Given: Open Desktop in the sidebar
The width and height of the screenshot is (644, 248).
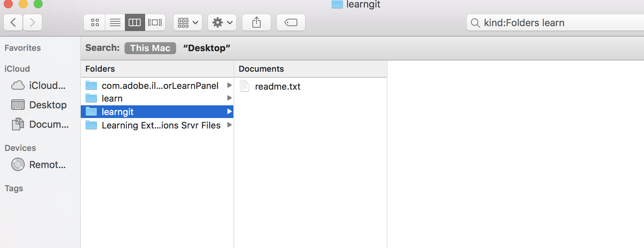Looking at the screenshot, I should (x=47, y=105).
